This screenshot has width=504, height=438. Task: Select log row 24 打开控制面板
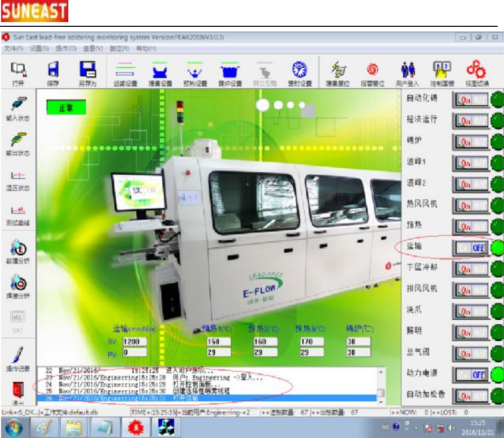(207, 384)
